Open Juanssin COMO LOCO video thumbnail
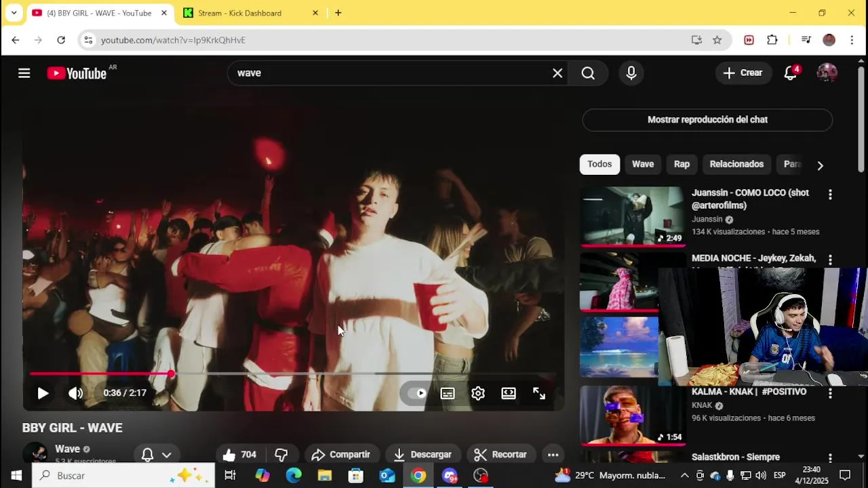 [633, 216]
